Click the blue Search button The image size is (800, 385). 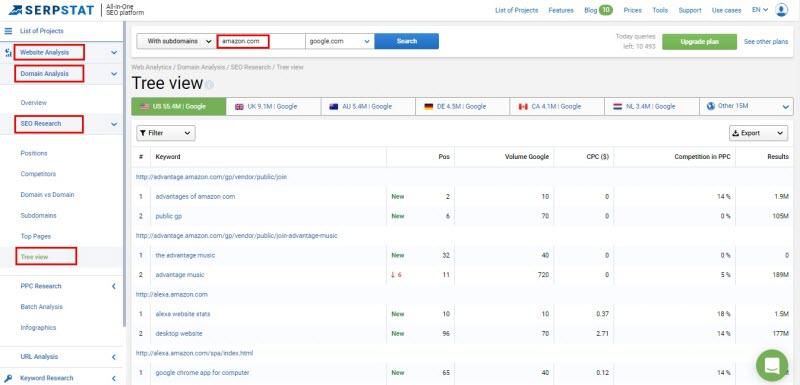point(407,41)
